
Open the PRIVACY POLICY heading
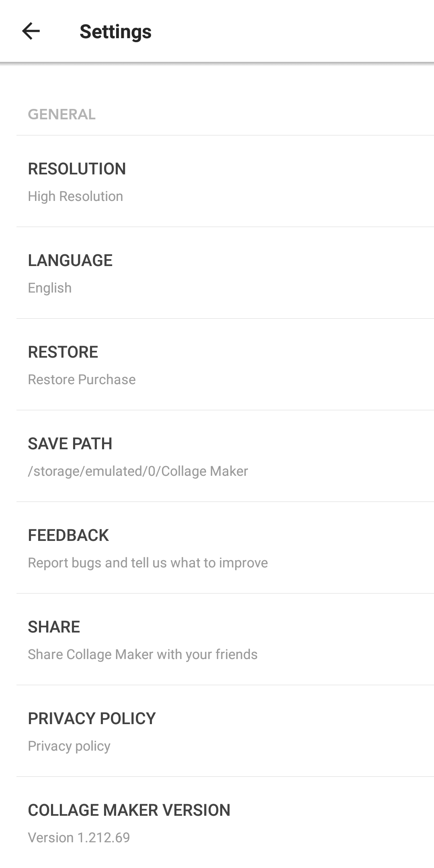[x=92, y=719]
